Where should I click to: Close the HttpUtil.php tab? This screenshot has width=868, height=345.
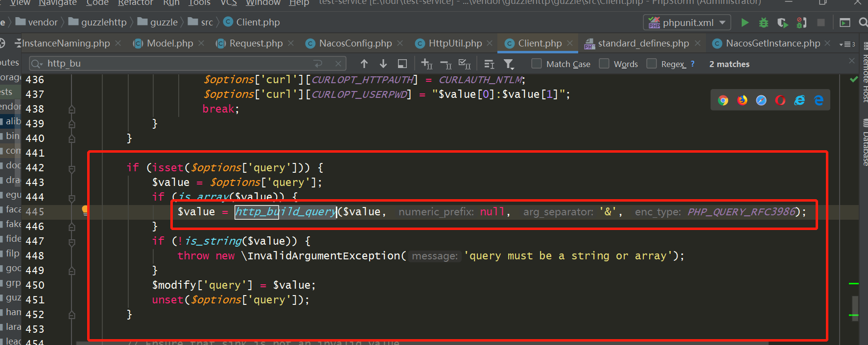[490, 43]
